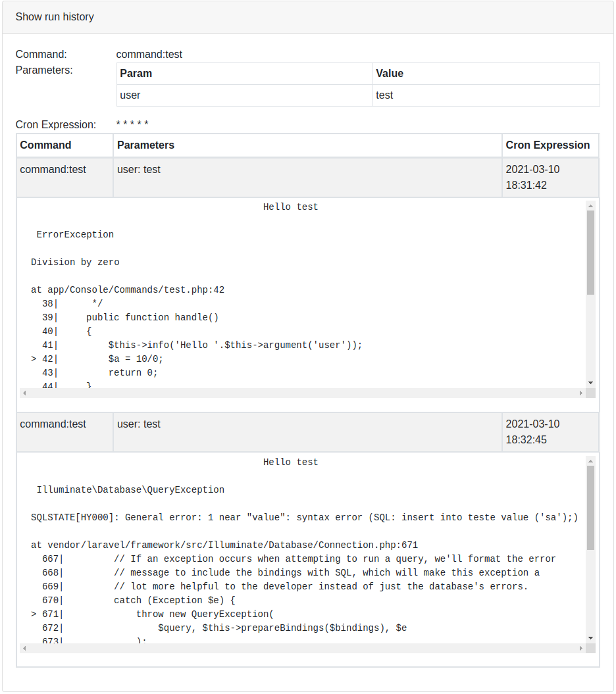Click the up arrow of first log's vertical scrollbar
The image size is (616, 694).
pyautogui.click(x=590, y=206)
